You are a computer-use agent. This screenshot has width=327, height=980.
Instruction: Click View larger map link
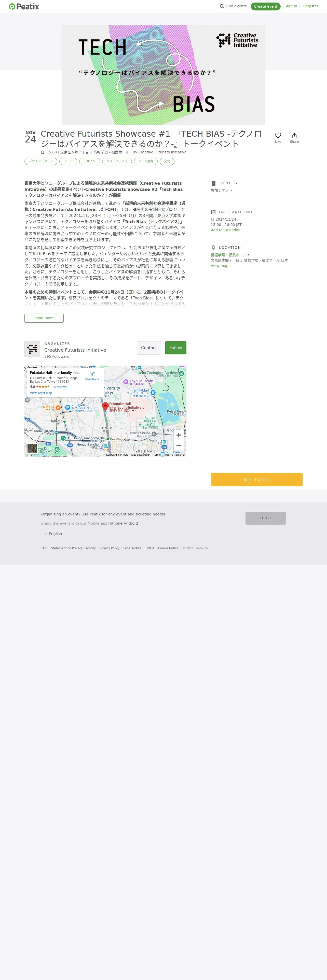41,393
